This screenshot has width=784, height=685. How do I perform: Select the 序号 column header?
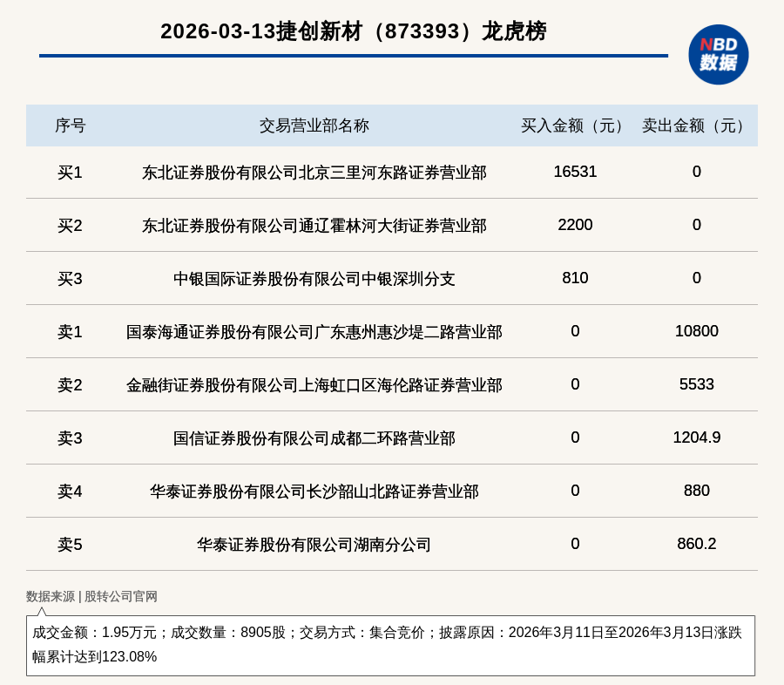[70, 125]
